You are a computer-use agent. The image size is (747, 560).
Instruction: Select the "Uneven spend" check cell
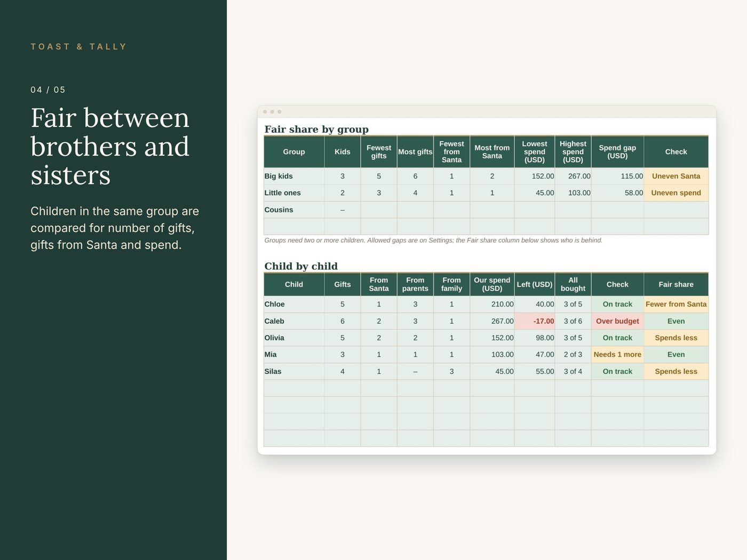tap(676, 193)
